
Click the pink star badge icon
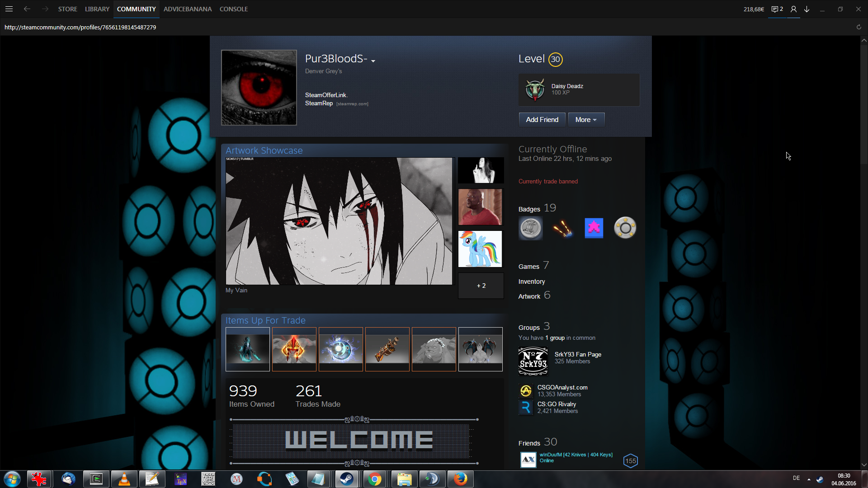tap(594, 228)
